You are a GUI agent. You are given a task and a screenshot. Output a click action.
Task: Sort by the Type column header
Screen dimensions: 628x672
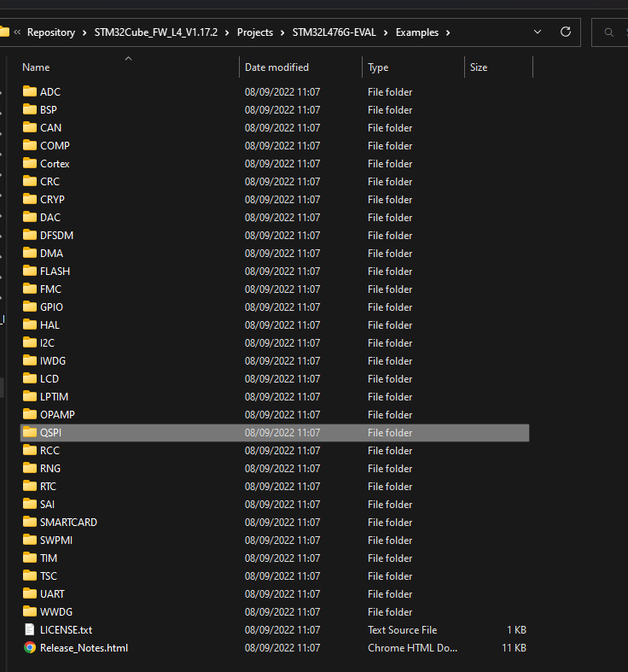(x=378, y=67)
